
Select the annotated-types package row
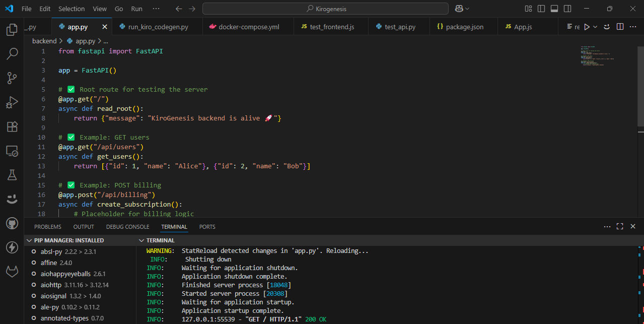click(x=80, y=318)
